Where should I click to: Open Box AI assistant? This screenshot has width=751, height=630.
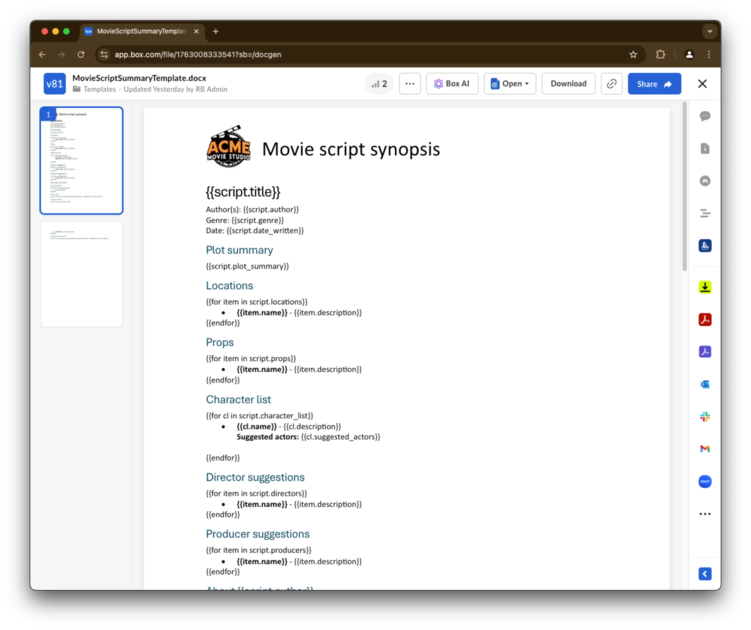[452, 84]
